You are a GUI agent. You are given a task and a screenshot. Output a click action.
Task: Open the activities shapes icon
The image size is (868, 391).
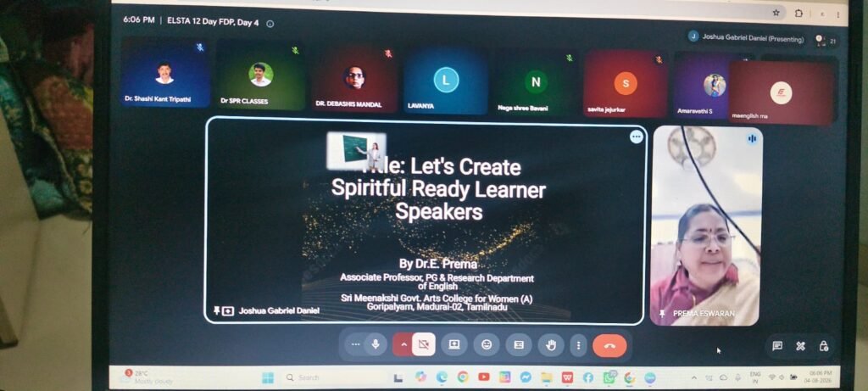[x=800, y=345]
